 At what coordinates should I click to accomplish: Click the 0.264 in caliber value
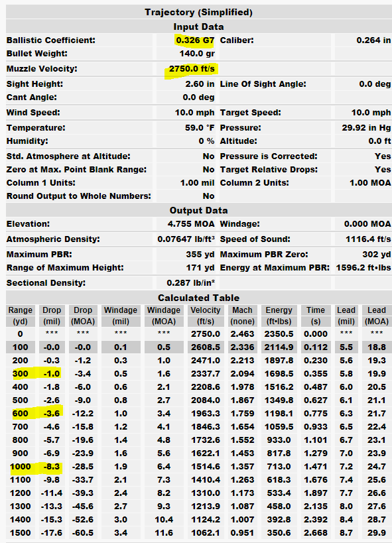pos(373,40)
